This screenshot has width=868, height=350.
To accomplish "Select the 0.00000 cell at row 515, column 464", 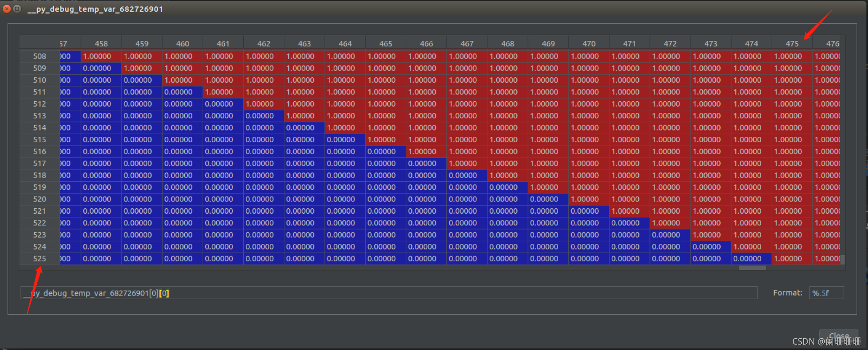I will pyautogui.click(x=345, y=139).
